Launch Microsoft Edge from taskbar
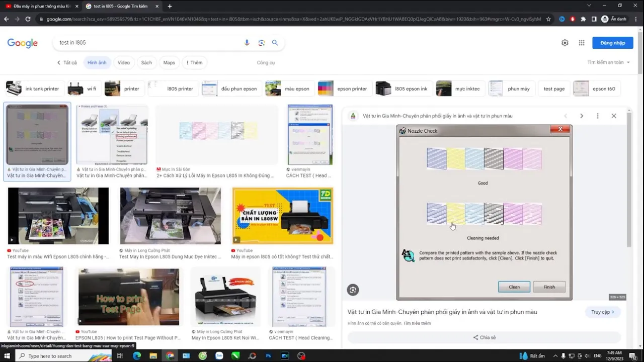 pyautogui.click(x=137, y=356)
